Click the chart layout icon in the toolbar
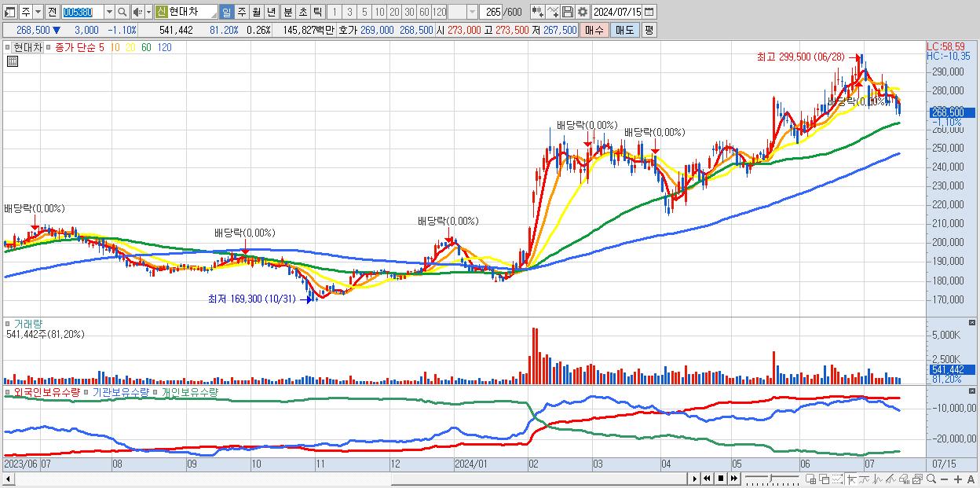980x488 pixels. [9, 12]
